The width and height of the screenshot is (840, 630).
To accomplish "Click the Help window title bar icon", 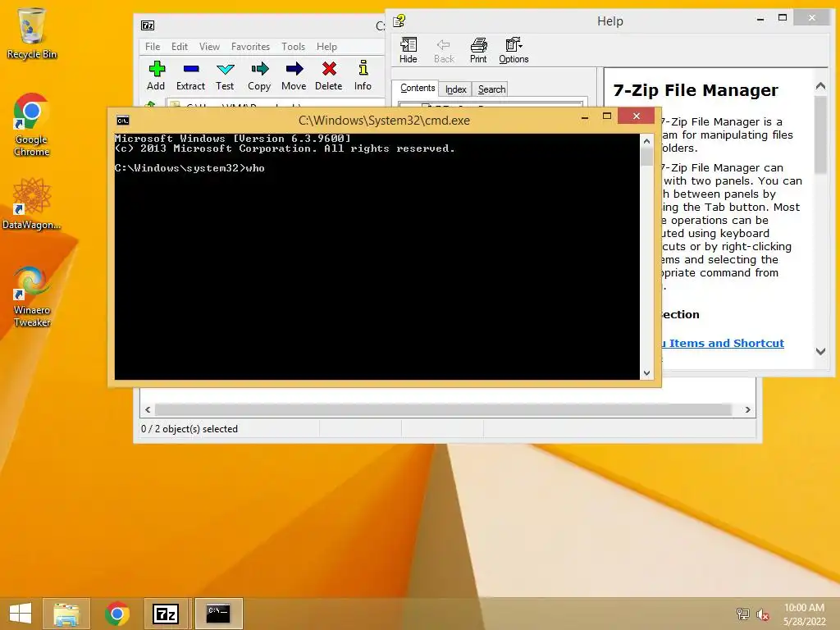I will [x=399, y=21].
